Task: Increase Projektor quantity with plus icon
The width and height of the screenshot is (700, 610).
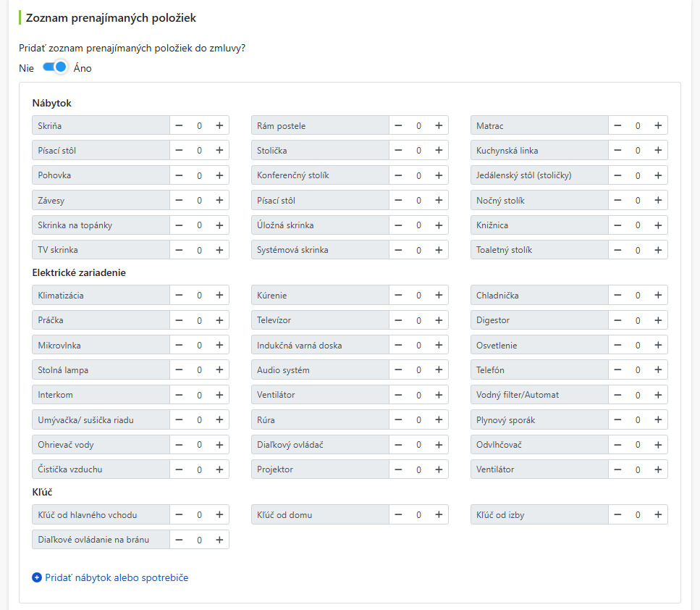Action: point(439,469)
